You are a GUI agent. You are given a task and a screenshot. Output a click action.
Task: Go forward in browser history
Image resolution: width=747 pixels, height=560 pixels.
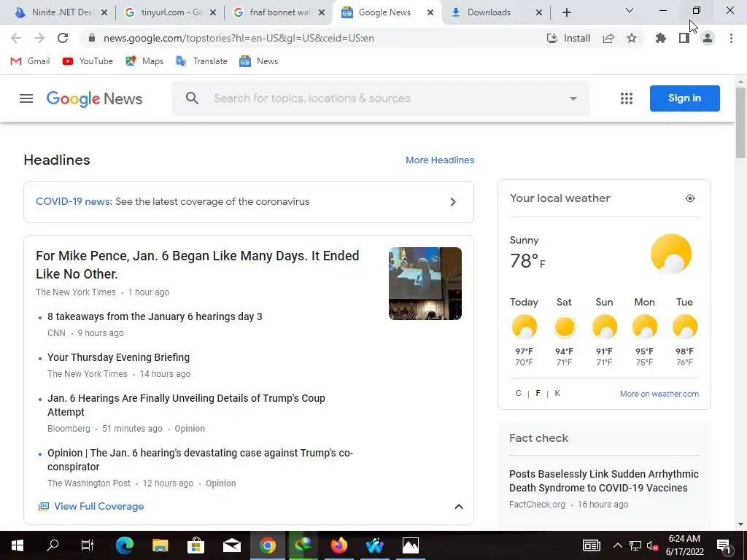click(39, 38)
